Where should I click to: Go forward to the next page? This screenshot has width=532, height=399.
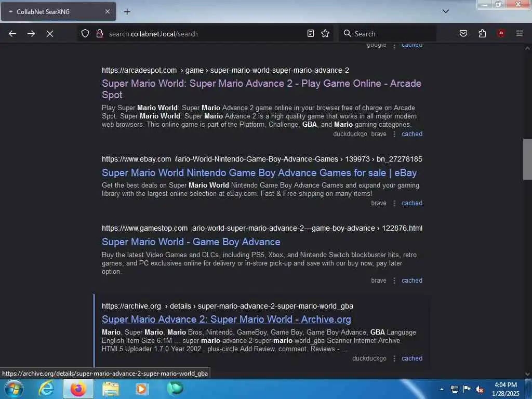point(31,34)
